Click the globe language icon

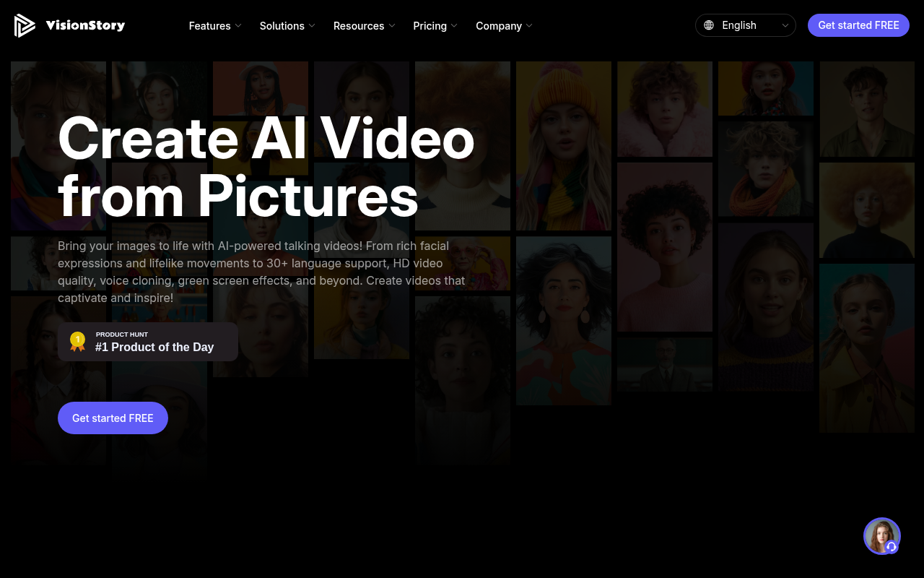point(709,25)
